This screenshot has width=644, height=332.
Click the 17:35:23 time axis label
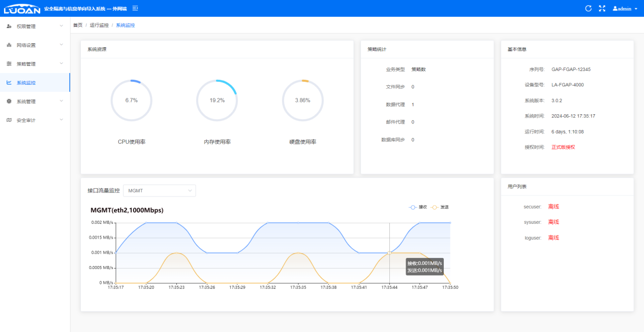(x=176, y=287)
